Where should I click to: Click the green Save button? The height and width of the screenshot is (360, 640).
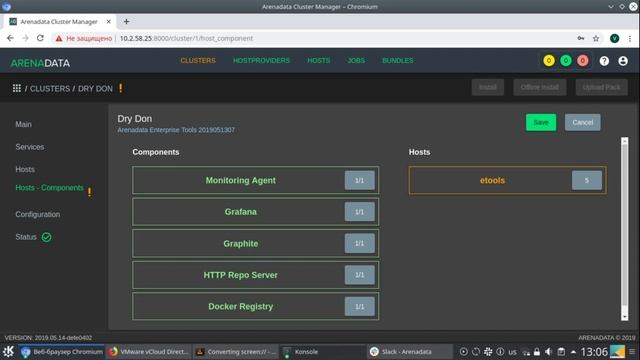pos(541,122)
